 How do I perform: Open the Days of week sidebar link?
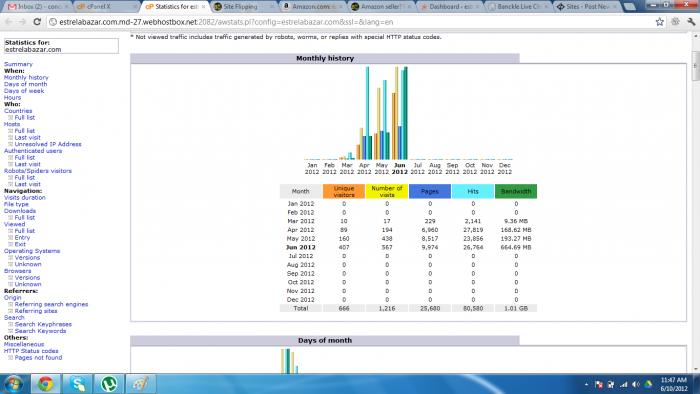pos(24,91)
